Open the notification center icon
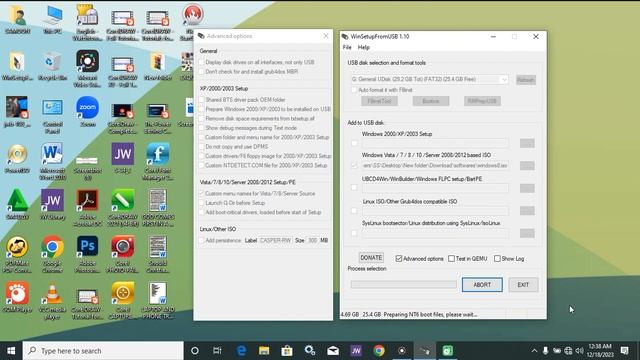This screenshot has height=360, width=640. coord(624,351)
